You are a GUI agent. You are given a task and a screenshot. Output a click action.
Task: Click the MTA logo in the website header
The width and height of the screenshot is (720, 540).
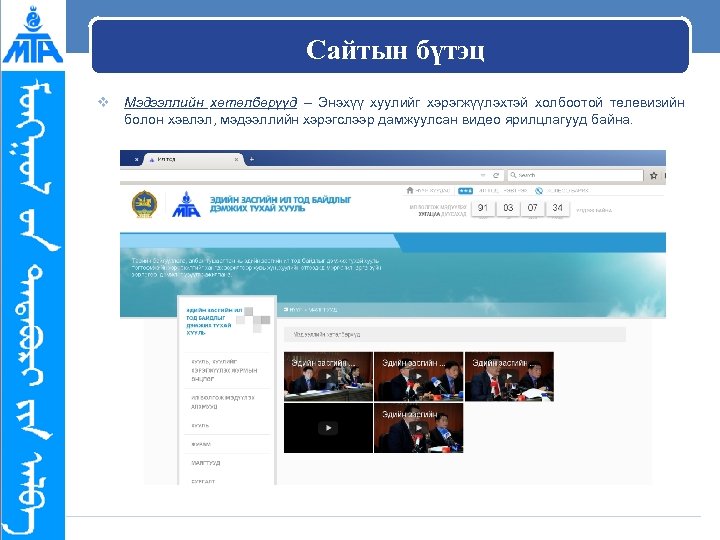[186, 204]
